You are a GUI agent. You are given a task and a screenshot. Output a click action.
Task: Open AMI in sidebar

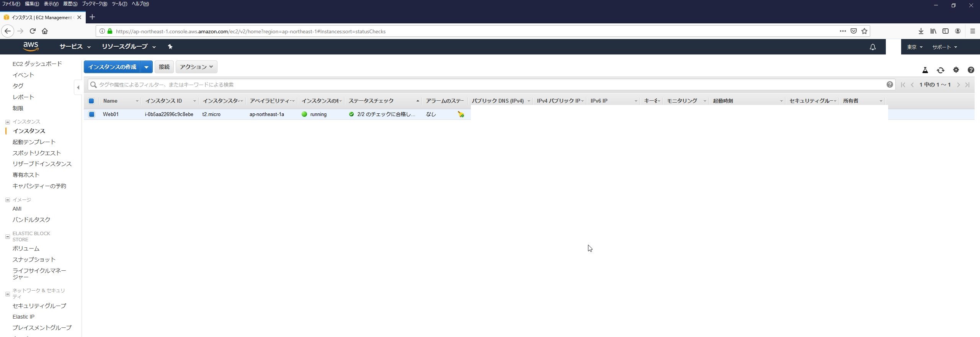[x=17, y=209]
